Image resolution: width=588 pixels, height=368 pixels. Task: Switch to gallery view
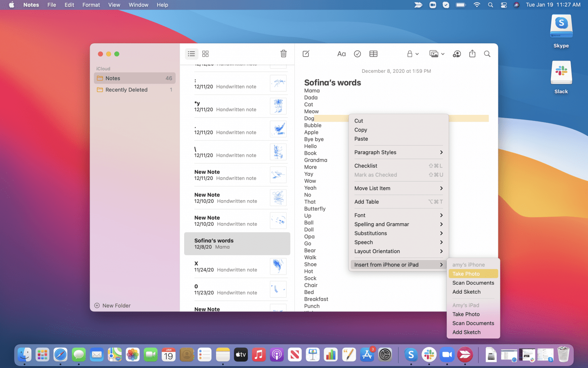[206, 54]
